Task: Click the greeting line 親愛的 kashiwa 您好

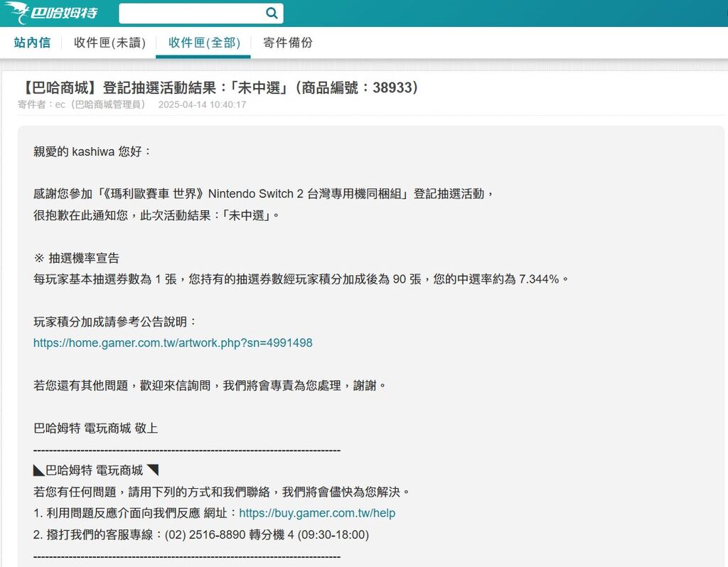Action: click(x=92, y=152)
